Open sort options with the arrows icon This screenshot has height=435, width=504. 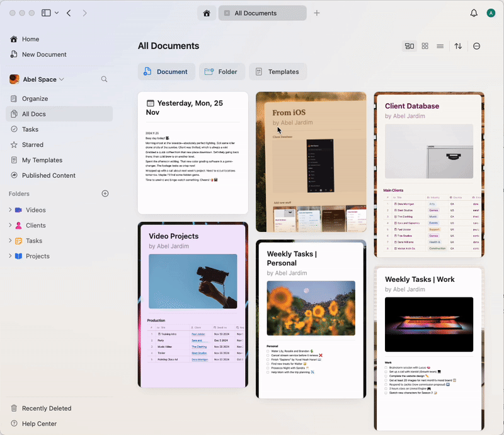[458, 45]
